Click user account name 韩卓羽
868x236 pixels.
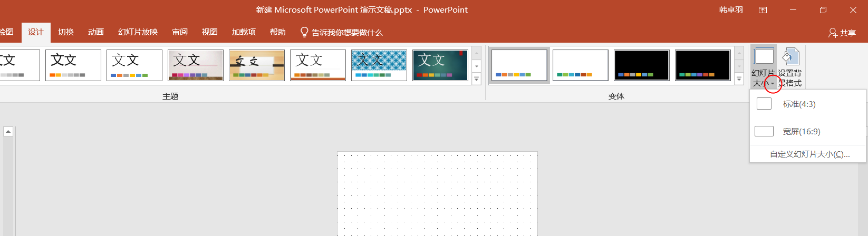(x=731, y=10)
